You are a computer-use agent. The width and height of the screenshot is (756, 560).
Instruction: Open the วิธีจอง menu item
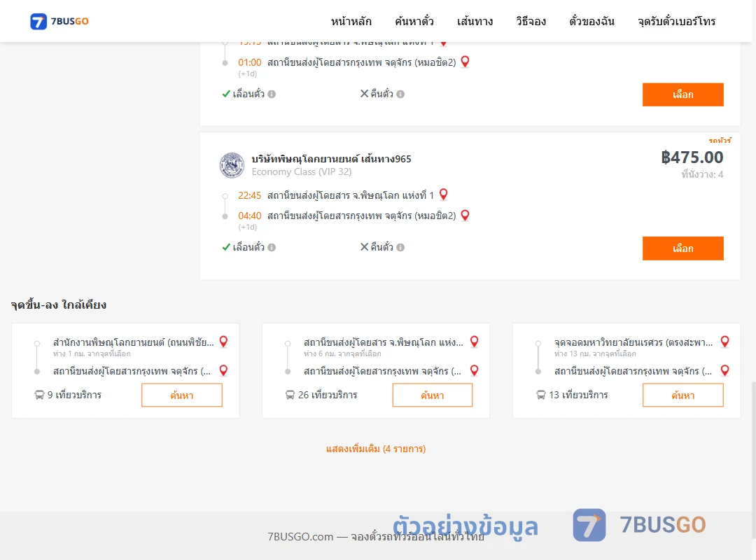(x=531, y=21)
